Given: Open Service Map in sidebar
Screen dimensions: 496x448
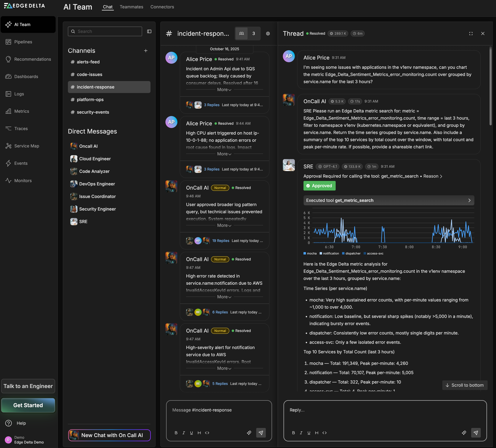Looking at the screenshot, I should click(27, 146).
